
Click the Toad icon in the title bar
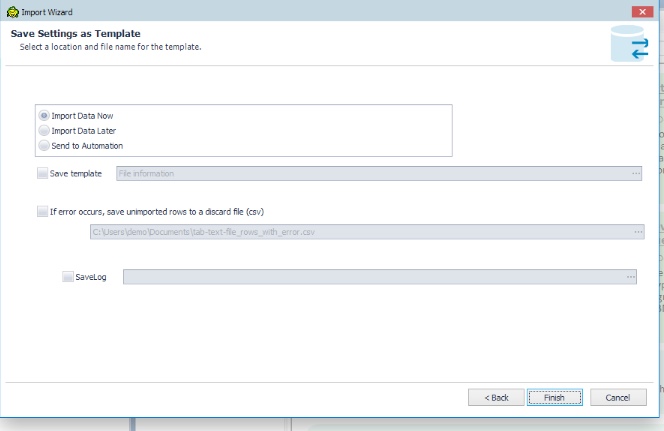pyautogui.click(x=10, y=10)
